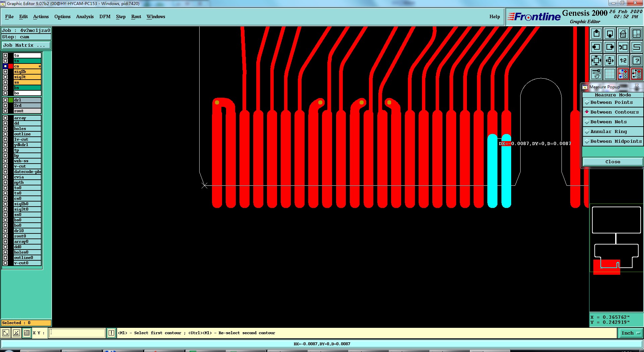Click the previous view undo icon
Image resolution: width=644 pixels, height=352 pixels.
(623, 47)
